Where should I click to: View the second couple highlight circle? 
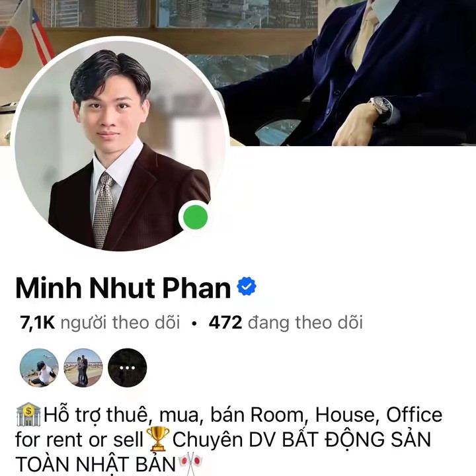[83, 368]
